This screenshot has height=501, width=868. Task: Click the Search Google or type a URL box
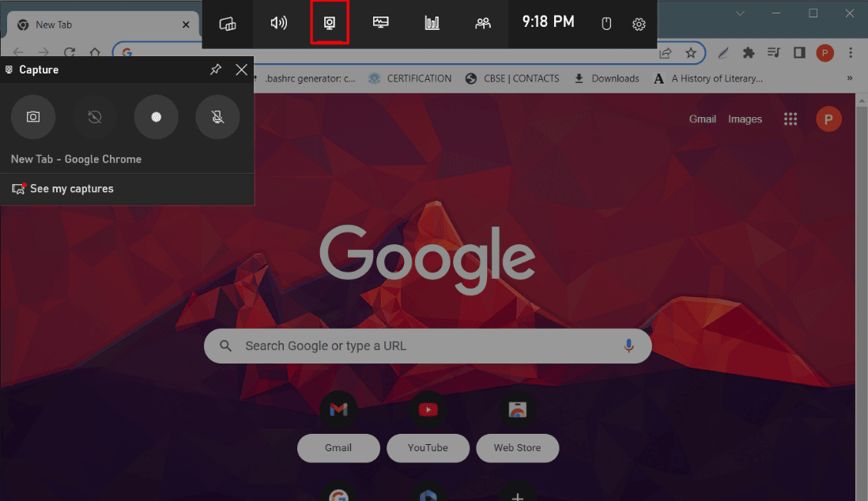[x=428, y=346]
